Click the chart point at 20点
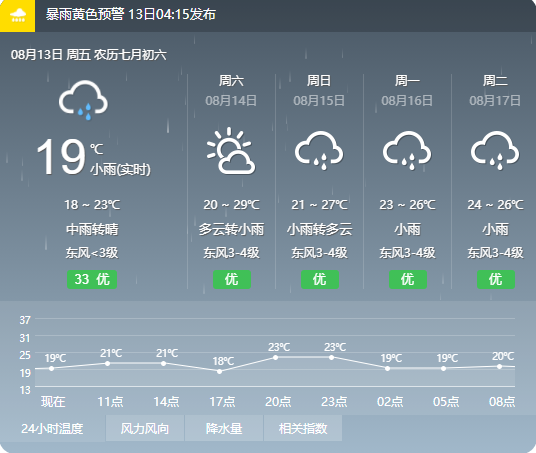This screenshot has height=453, width=536. point(276,358)
